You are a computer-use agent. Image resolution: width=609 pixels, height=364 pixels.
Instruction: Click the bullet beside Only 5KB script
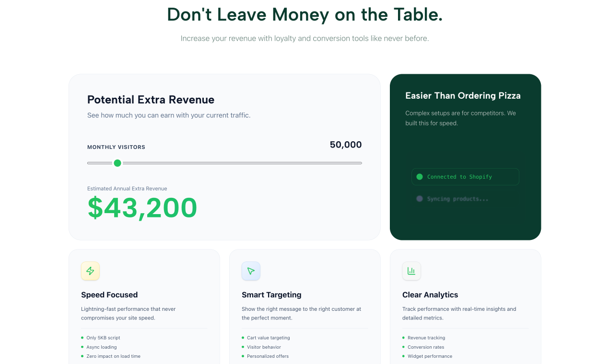[x=82, y=338]
